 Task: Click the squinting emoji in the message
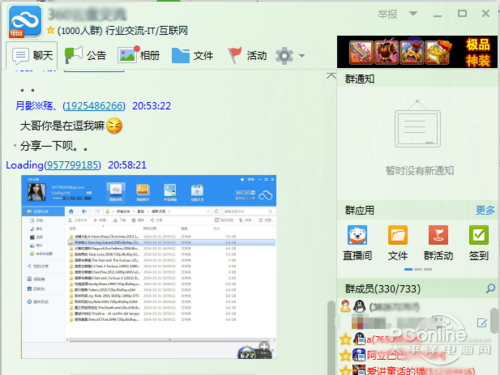pyautogui.click(x=114, y=126)
